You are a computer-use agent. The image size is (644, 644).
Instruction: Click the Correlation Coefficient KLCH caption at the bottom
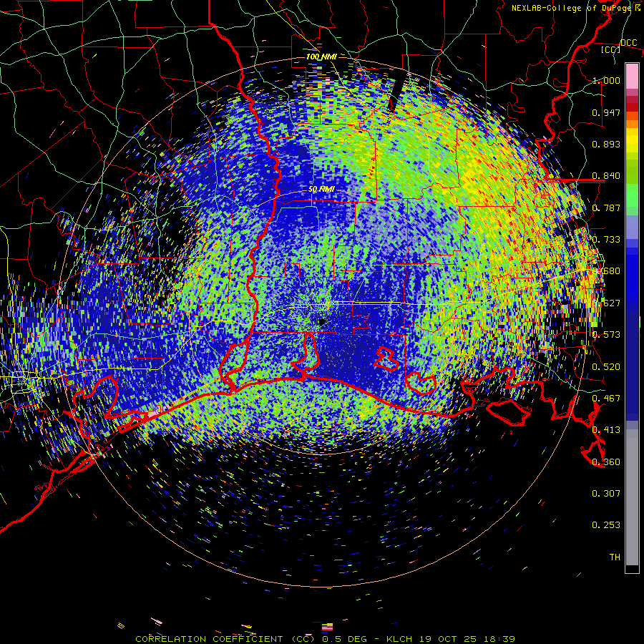[x=325, y=639]
